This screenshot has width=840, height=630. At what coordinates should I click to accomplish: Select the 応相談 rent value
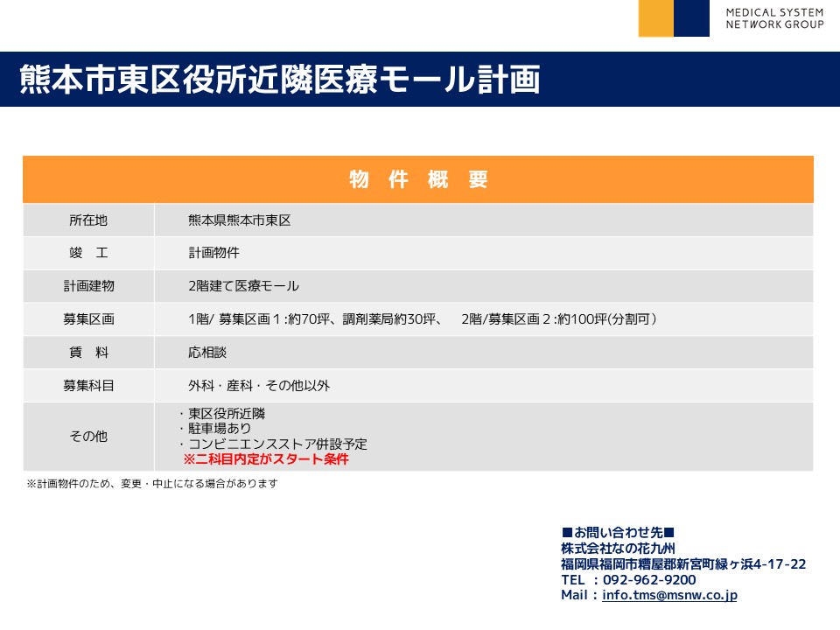(x=207, y=353)
